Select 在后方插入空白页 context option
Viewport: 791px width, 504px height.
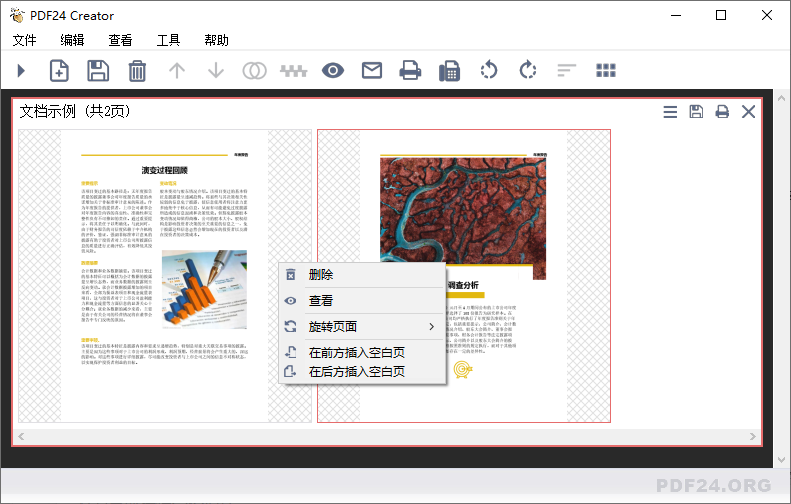pos(362,372)
